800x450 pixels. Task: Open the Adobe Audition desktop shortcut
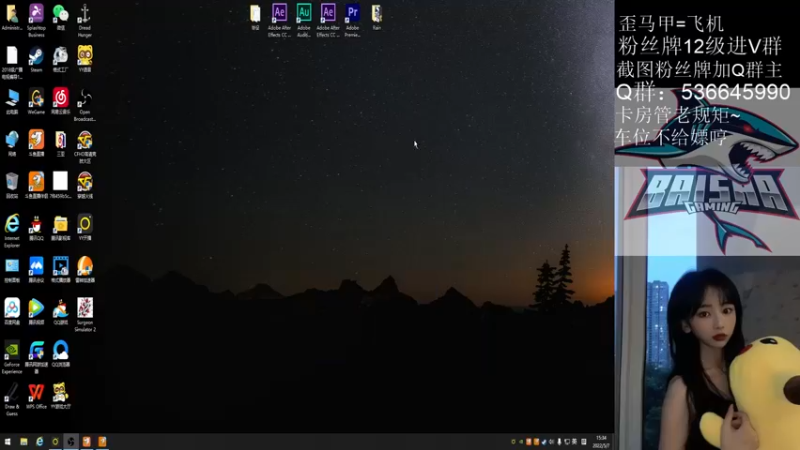coord(304,20)
